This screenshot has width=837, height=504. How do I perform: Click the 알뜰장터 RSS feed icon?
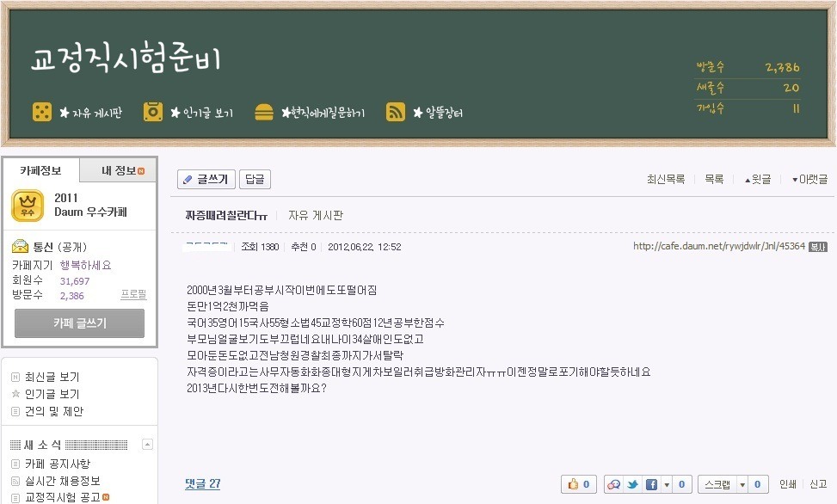pos(395,111)
